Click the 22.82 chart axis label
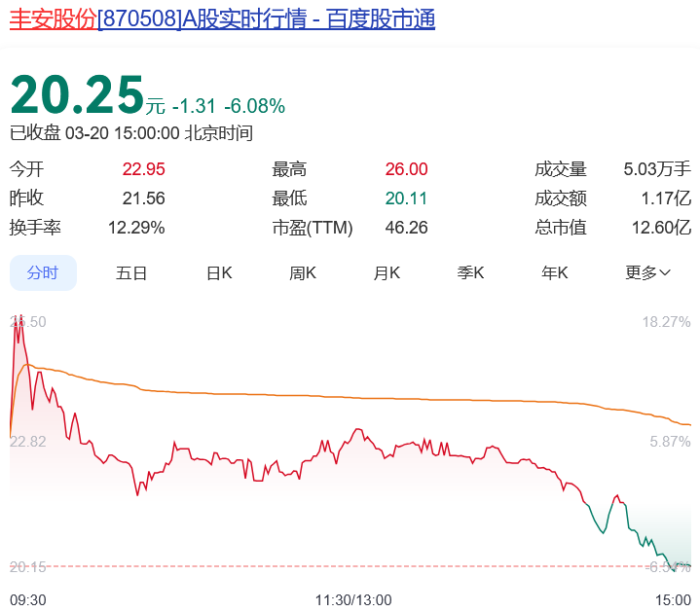 (27, 442)
